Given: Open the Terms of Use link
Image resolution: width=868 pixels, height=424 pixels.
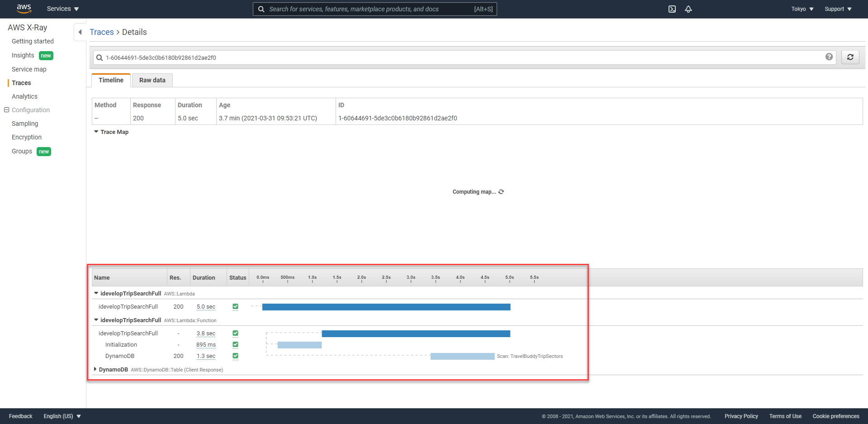Looking at the screenshot, I should [785, 416].
